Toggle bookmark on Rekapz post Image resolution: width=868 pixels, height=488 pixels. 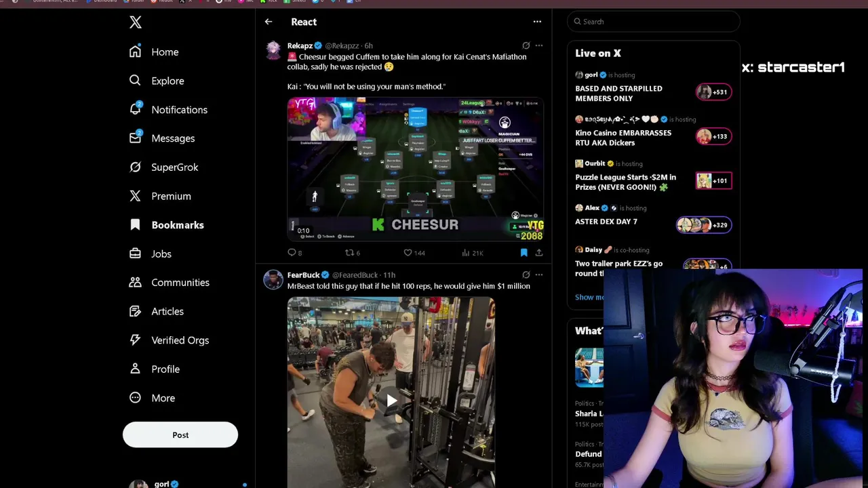pos(524,253)
